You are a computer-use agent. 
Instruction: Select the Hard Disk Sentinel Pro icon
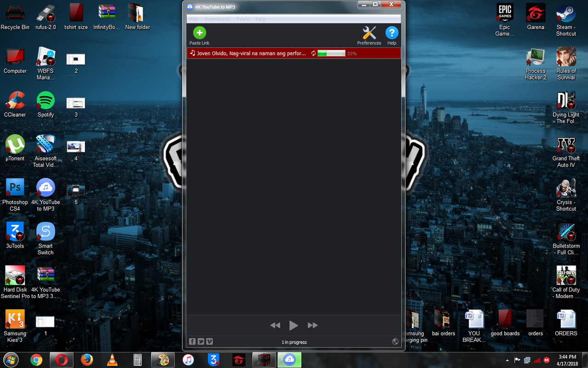pyautogui.click(x=15, y=282)
